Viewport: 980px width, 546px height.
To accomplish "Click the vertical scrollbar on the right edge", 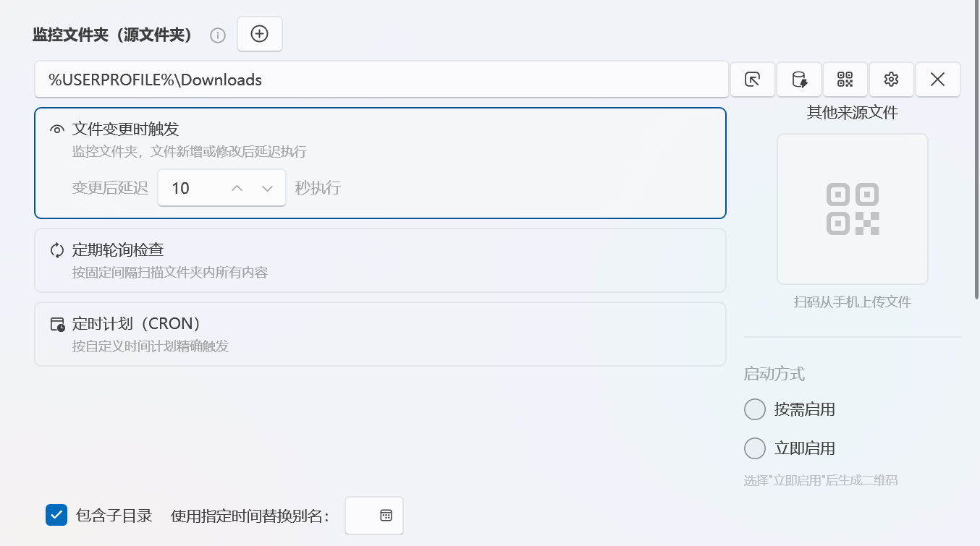I will coord(976,149).
